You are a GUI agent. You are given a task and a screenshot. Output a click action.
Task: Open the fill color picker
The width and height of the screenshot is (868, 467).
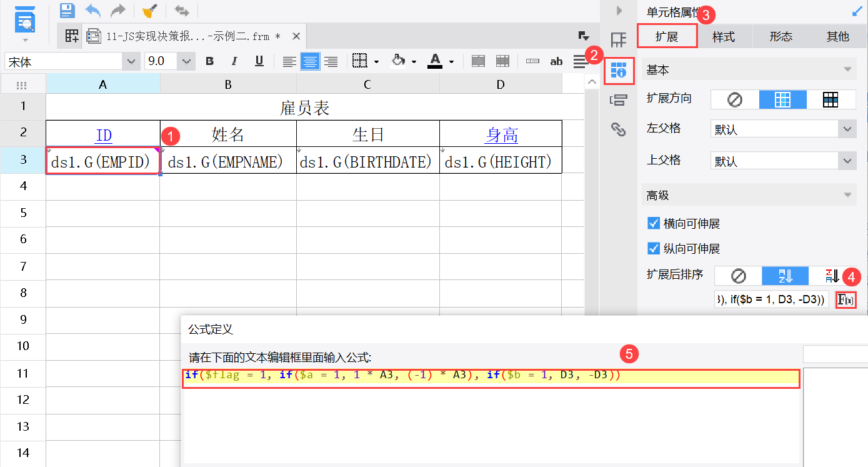coord(402,61)
